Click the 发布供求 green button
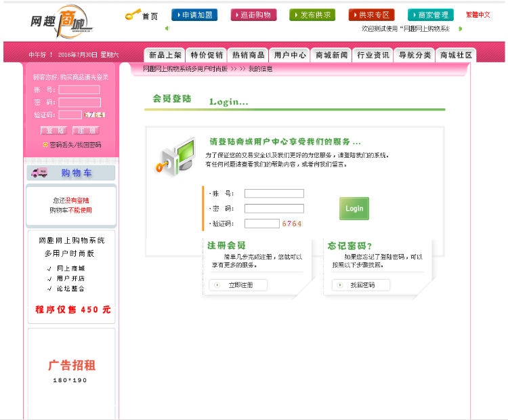Image resolution: width=508 pixels, height=420 pixels. (x=312, y=15)
